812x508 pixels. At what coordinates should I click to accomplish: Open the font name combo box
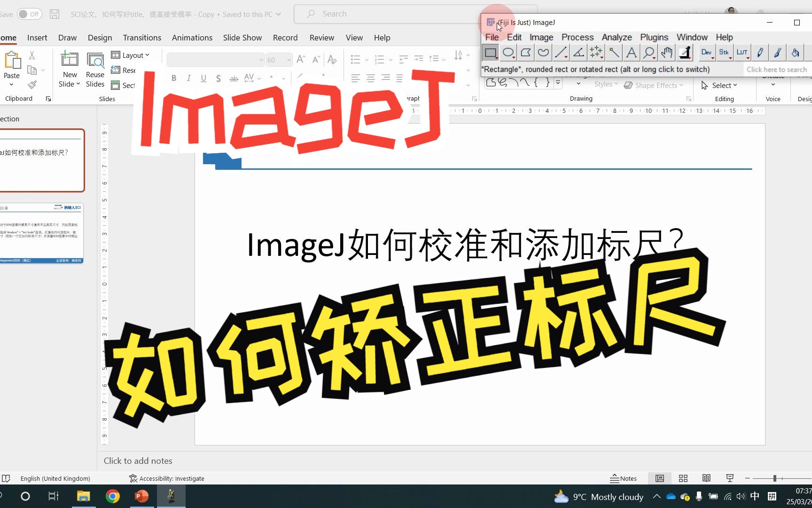[x=216, y=60]
